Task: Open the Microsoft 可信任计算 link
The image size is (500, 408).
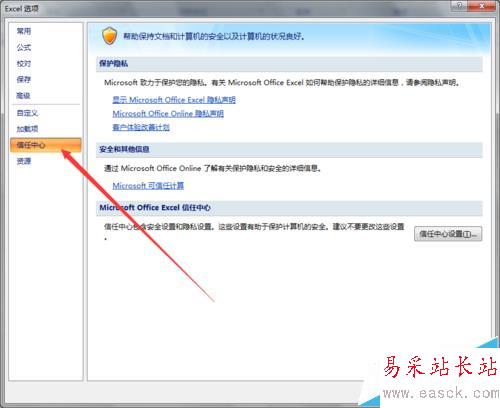Action: pos(148,186)
